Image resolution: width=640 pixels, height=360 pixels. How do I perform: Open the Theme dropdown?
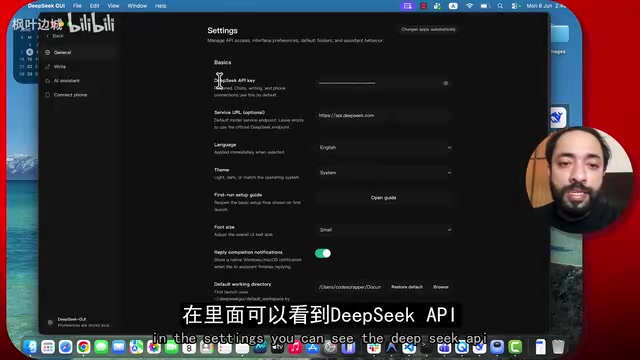click(x=385, y=173)
